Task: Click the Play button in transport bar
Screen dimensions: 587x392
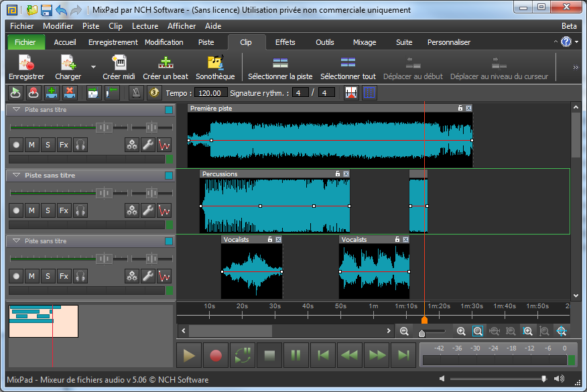Action: [189, 355]
